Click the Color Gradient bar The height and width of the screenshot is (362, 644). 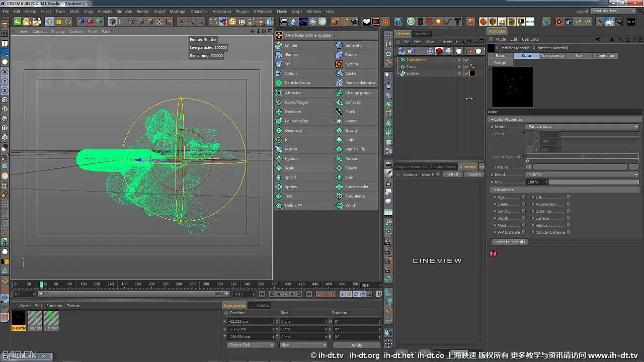(x=583, y=156)
